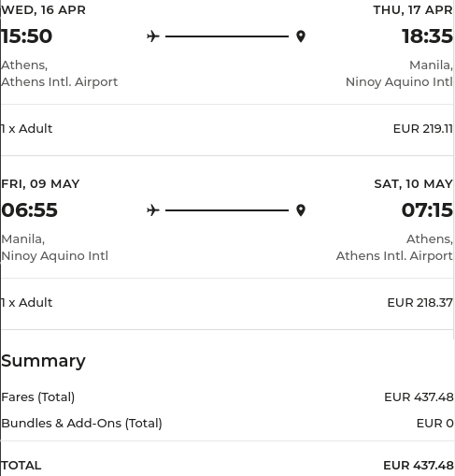Click the EUR 219.11 outbound fare
455x476 pixels.
coord(423,129)
